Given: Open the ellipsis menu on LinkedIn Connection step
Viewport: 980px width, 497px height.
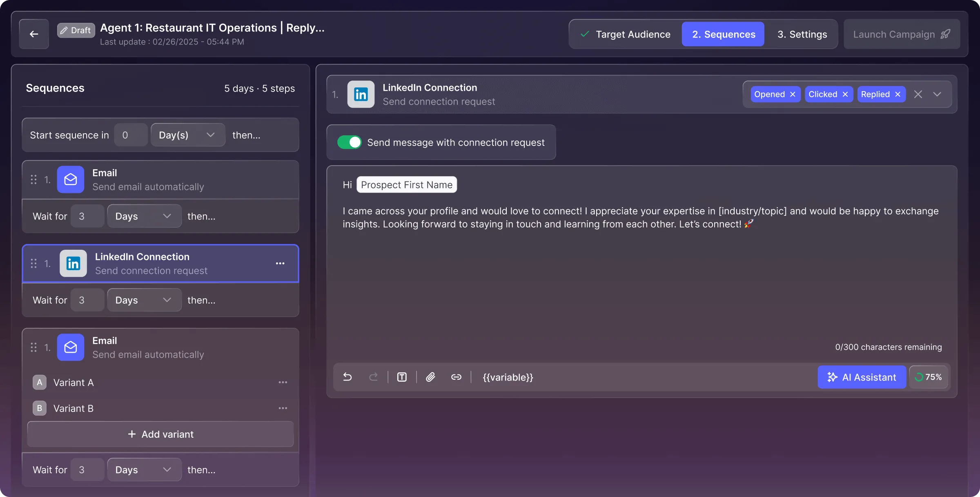Looking at the screenshot, I should pyautogui.click(x=281, y=264).
